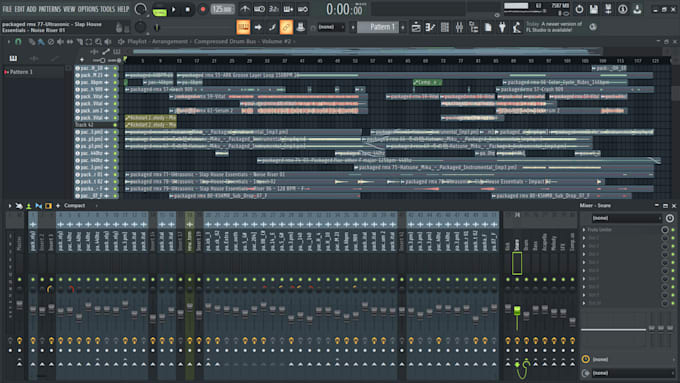The width and height of the screenshot is (680, 383).
Task: Toggle the orange multilink to controllers icon
Action: click(x=286, y=27)
